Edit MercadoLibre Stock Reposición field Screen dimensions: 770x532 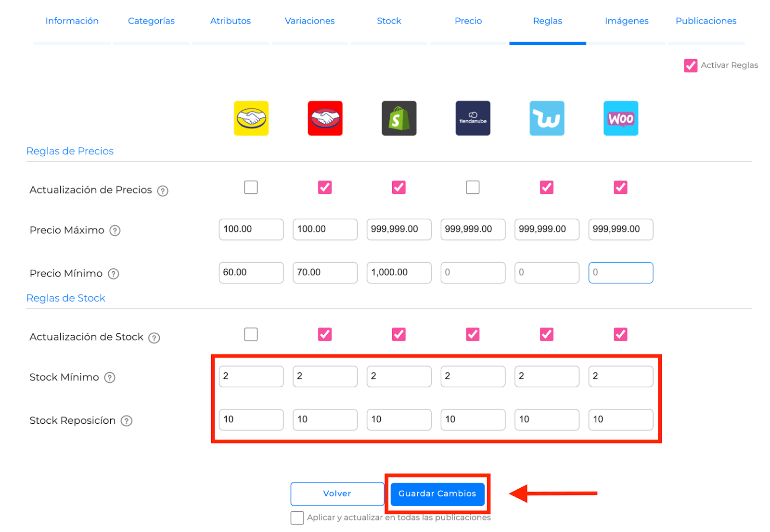tap(251, 420)
